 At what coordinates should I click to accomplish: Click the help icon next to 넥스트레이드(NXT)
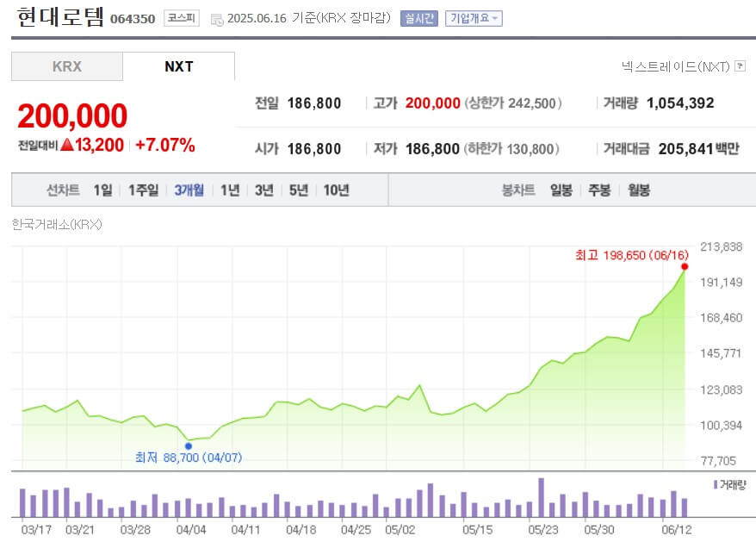pos(742,66)
